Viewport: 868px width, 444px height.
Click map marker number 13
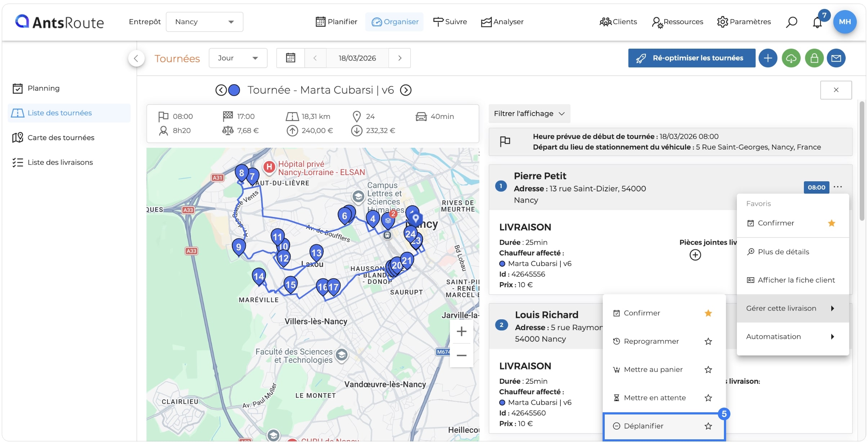click(x=316, y=253)
